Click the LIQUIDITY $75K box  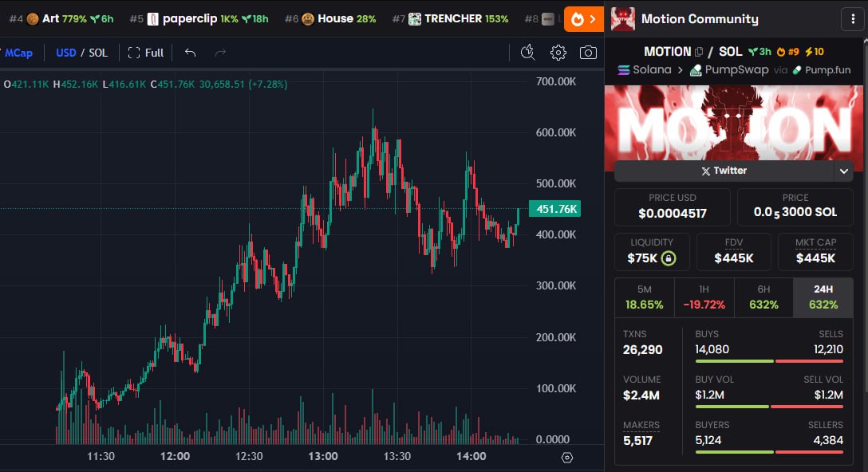pyautogui.click(x=652, y=252)
